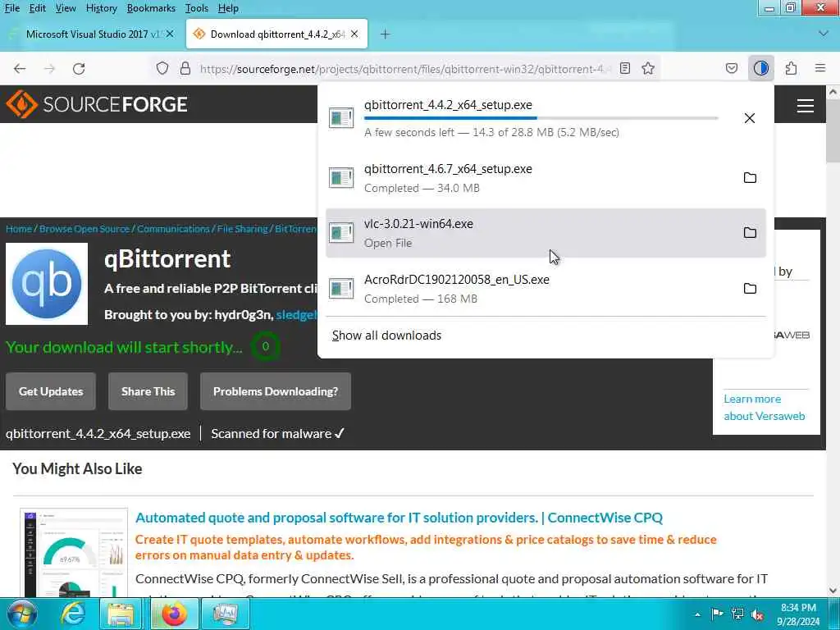Open the Edit menu
The image size is (840, 630).
pyautogui.click(x=38, y=8)
